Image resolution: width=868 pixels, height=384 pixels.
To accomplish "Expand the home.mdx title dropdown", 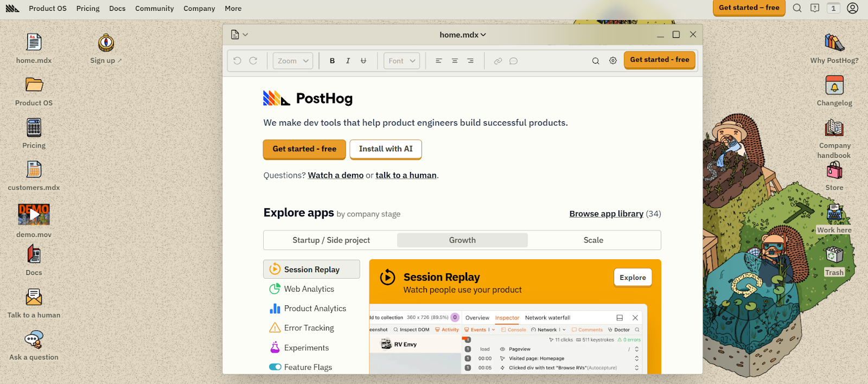I will point(463,35).
